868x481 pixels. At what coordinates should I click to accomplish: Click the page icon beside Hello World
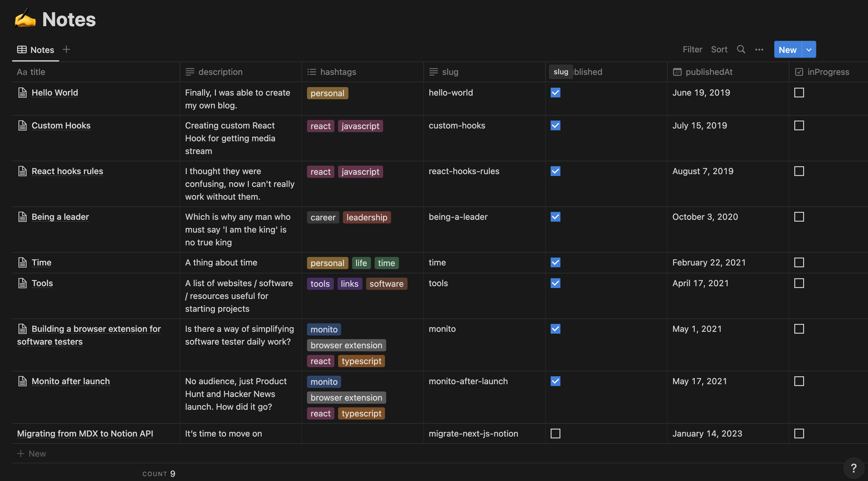click(22, 93)
